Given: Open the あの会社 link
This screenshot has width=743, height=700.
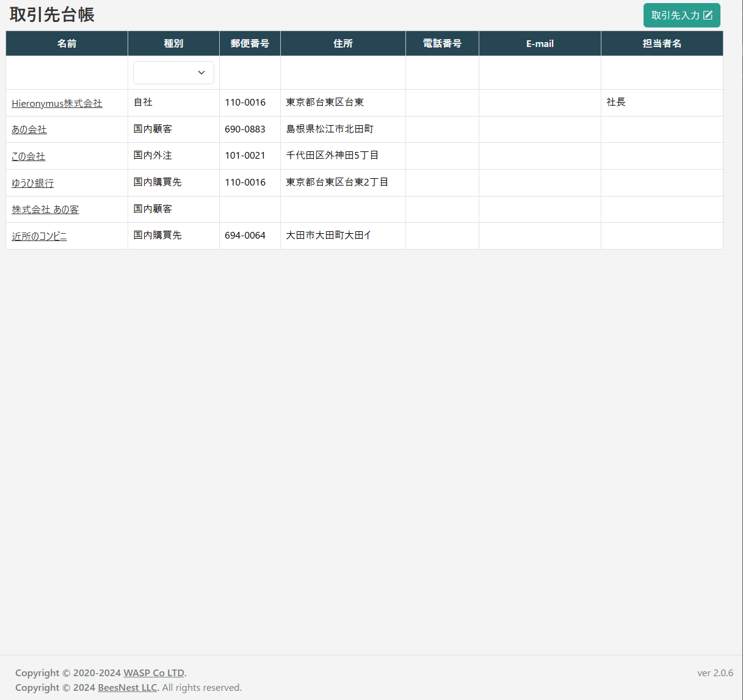Looking at the screenshot, I should [x=29, y=129].
